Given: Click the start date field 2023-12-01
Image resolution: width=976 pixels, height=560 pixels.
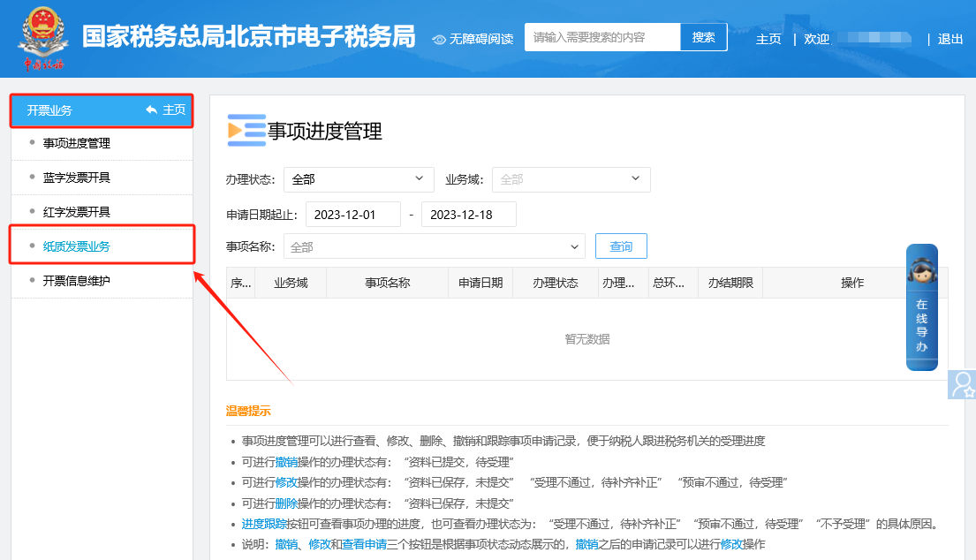Looking at the screenshot, I should (x=353, y=215).
